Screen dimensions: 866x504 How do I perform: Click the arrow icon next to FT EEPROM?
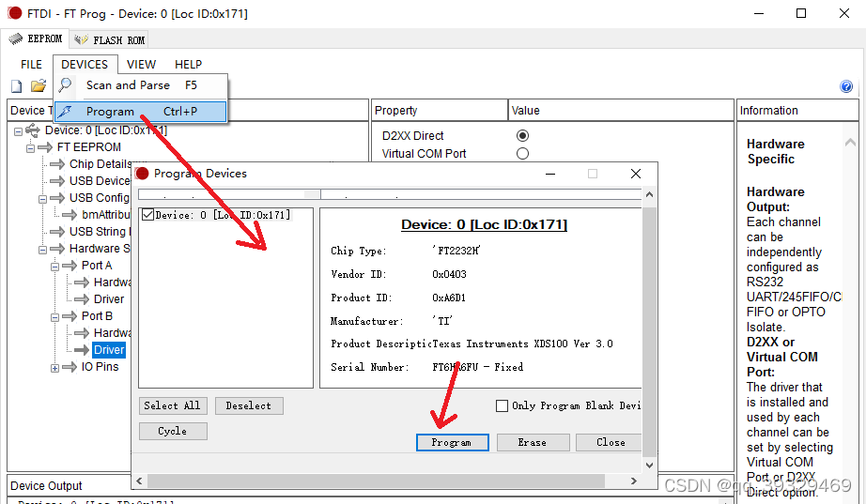[45, 147]
